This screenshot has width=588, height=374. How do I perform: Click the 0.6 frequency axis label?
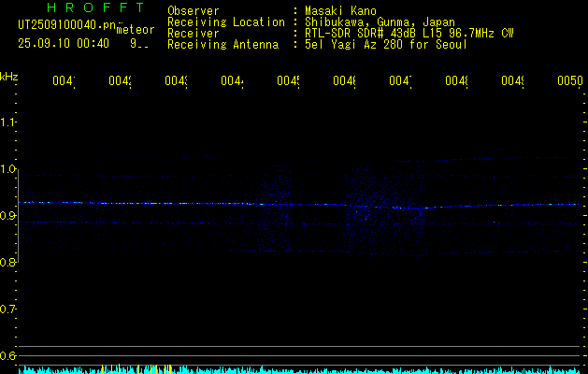click(x=7, y=355)
